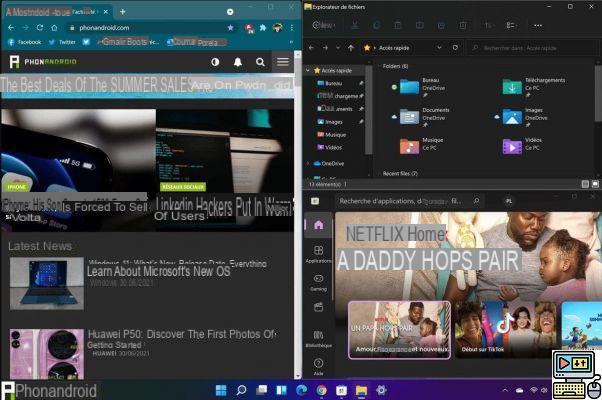Image resolution: width=602 pixels, height=400 pixels.
Task: Open the Téléchargements folder tile
Action: 534,87
